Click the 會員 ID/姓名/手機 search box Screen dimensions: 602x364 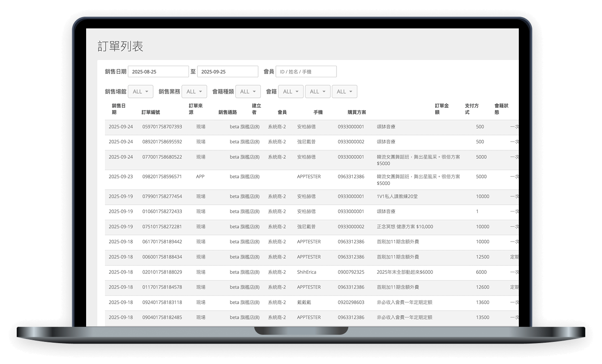(x=306, y=71)
